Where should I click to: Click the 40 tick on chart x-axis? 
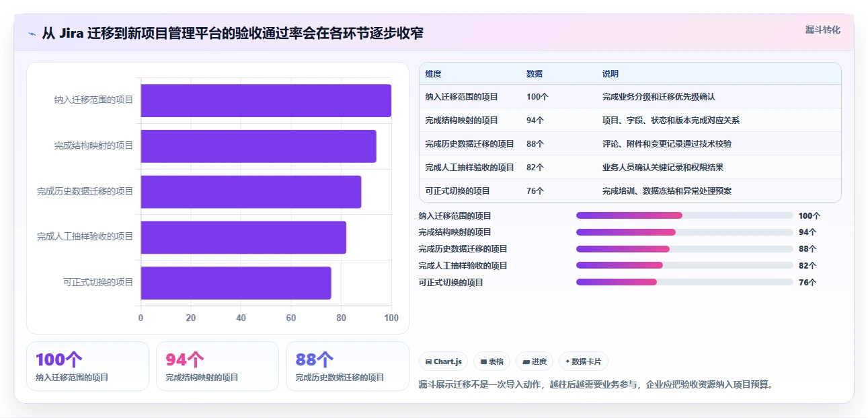pyautogui.click(x=241, y=318)
